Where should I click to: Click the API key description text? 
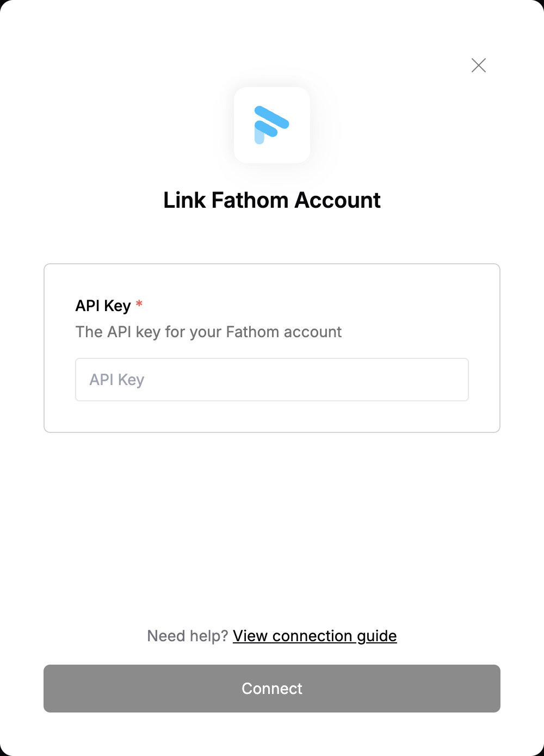(x=208, y=332)
